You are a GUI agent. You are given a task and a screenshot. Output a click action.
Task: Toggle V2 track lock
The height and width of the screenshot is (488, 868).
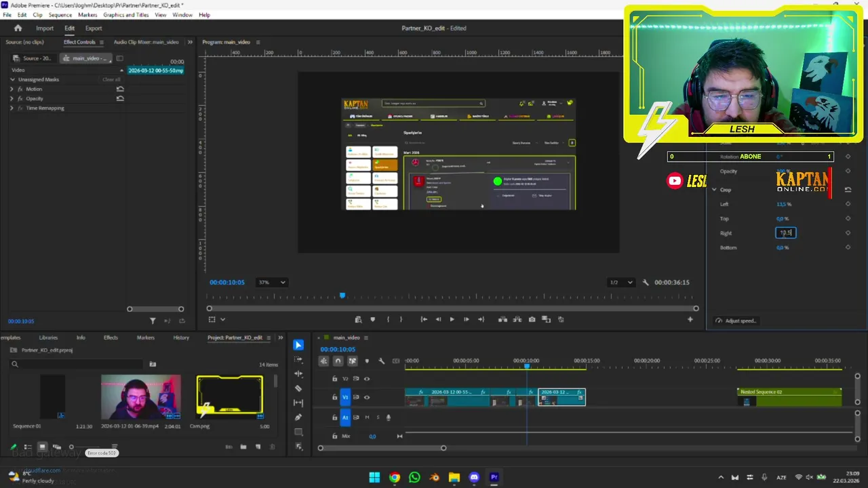[x=334, y=379]
